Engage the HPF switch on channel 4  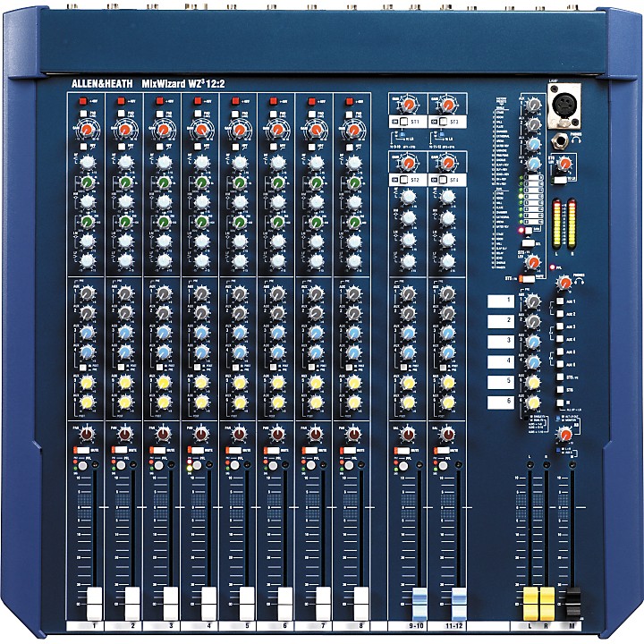pyautogui.click(x=198, y=146)
